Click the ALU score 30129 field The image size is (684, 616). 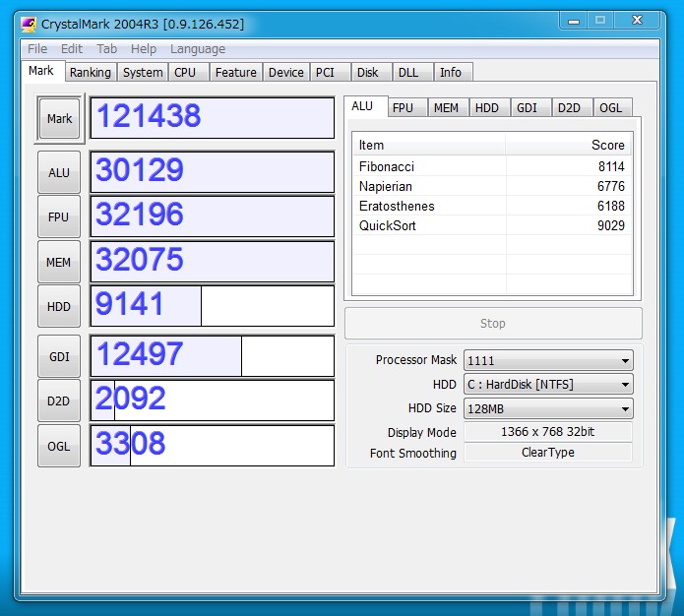point(213,172)
